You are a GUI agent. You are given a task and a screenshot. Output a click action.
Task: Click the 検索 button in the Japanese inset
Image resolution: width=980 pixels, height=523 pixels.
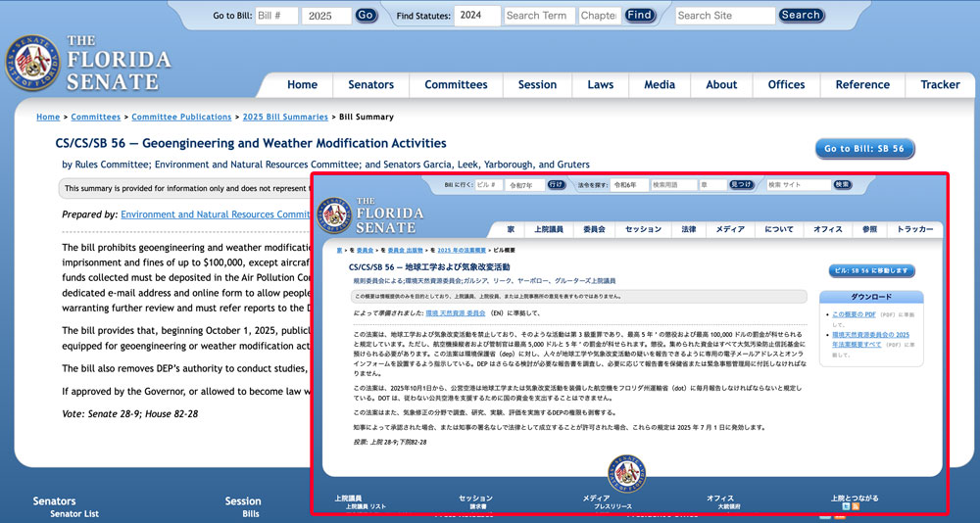click(843, 185)
